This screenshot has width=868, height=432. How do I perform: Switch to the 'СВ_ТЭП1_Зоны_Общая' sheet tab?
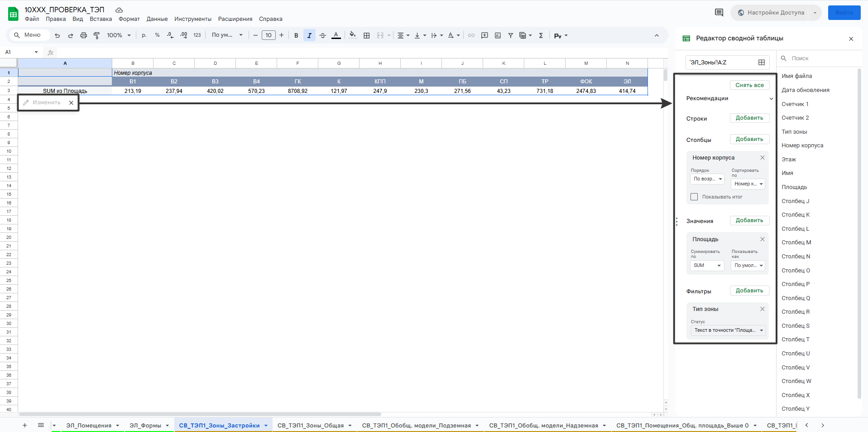[x=311, y=426]
